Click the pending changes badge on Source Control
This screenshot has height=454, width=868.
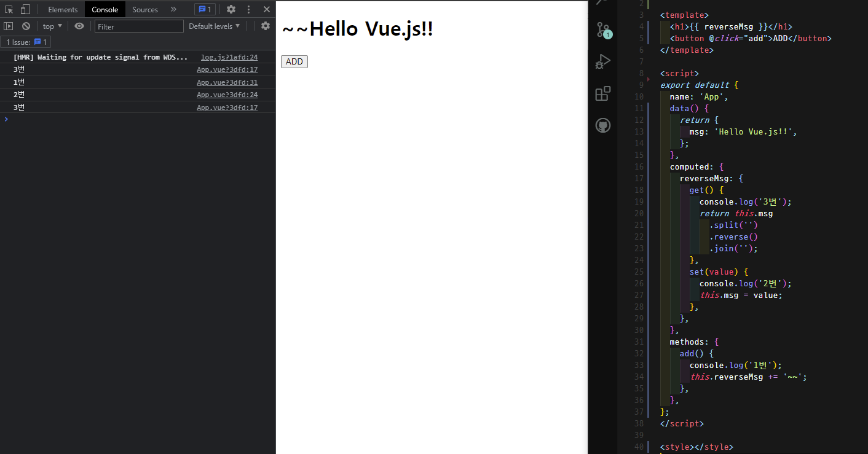607,35
